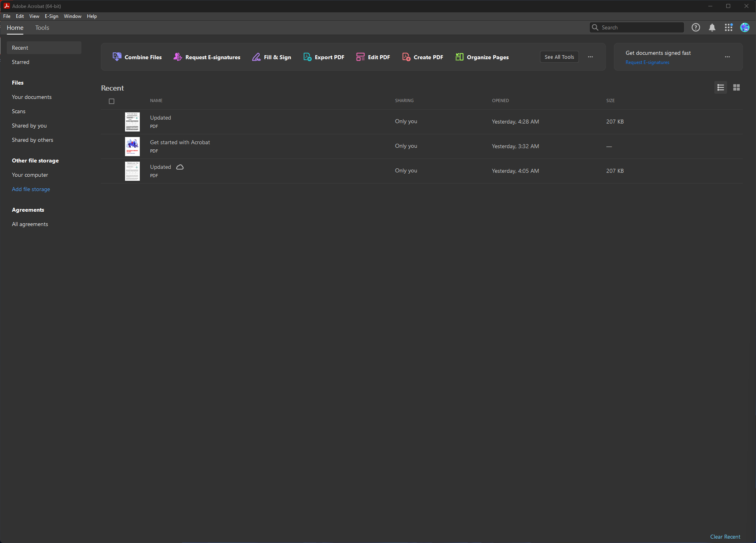Image resolution: width=756 pixels, height=543 pixels.
Task: Open the Help question mark icon
Action: [x=696, y=27]
